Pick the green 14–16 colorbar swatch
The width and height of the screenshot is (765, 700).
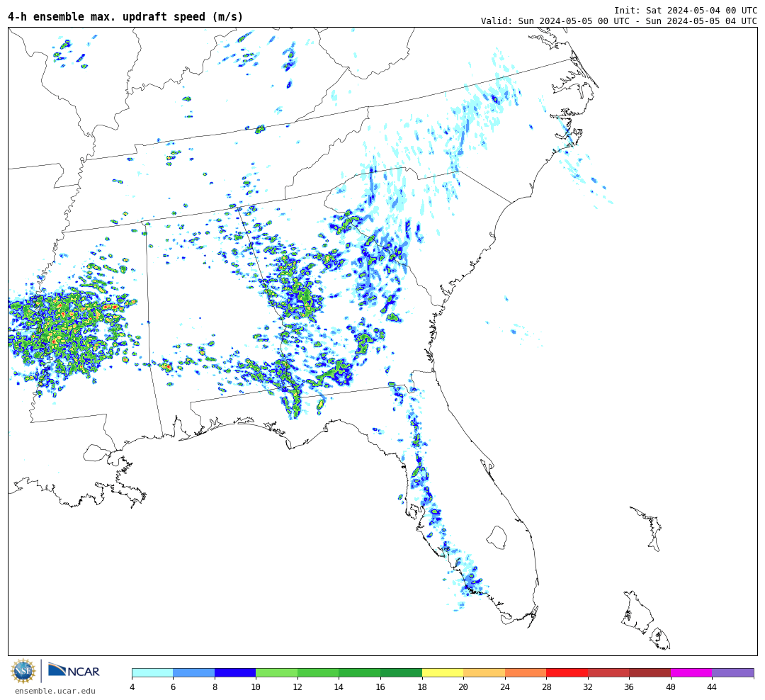tap(360, 673)
